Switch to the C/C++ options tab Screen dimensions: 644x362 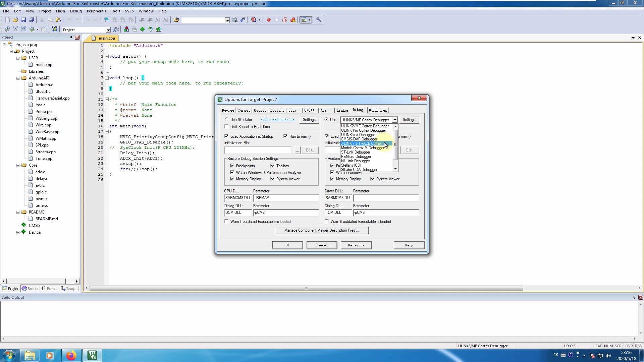click(x=309, y=110)
